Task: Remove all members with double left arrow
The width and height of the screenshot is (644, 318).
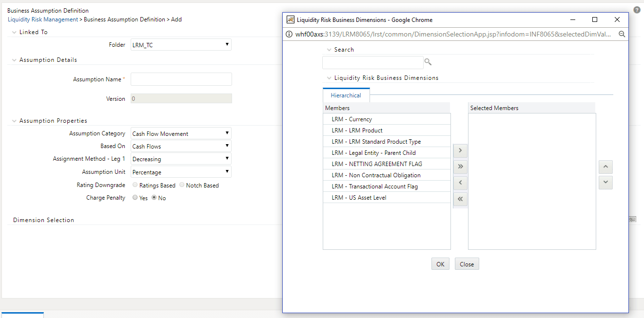Action: click(x=460, y=199)
